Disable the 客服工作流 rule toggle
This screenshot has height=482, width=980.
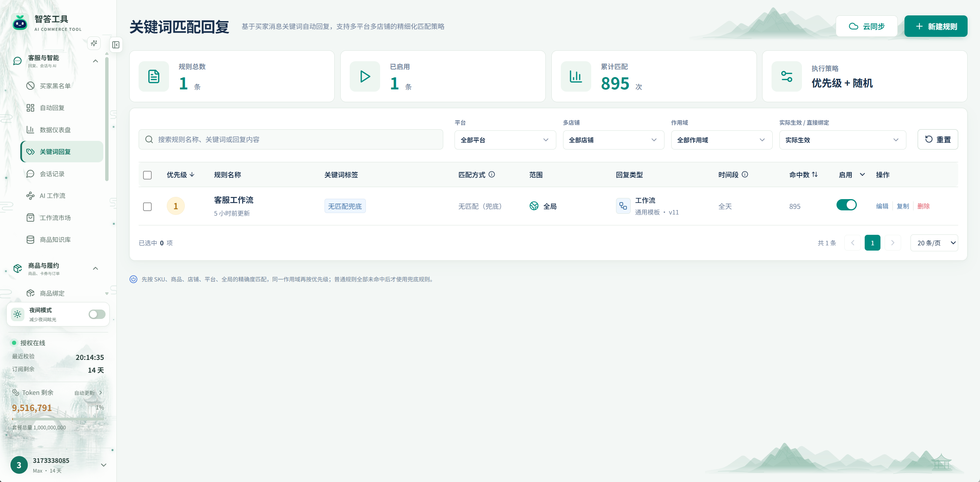click(846, 205)
